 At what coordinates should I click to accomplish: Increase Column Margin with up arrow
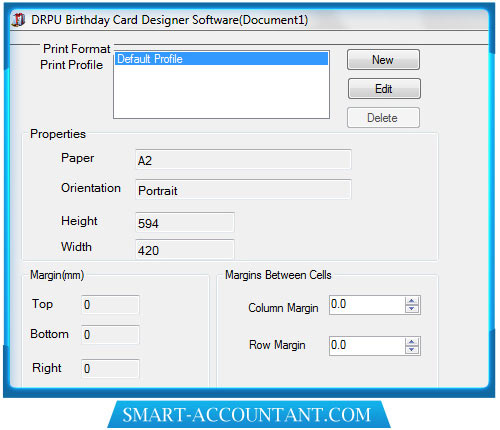point(412,301)
